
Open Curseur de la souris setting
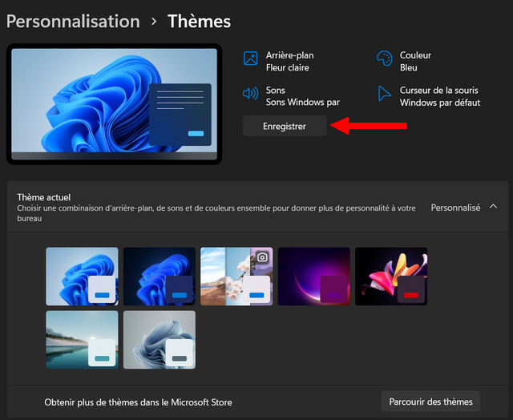pyautogui.click(x=429, y=96)
